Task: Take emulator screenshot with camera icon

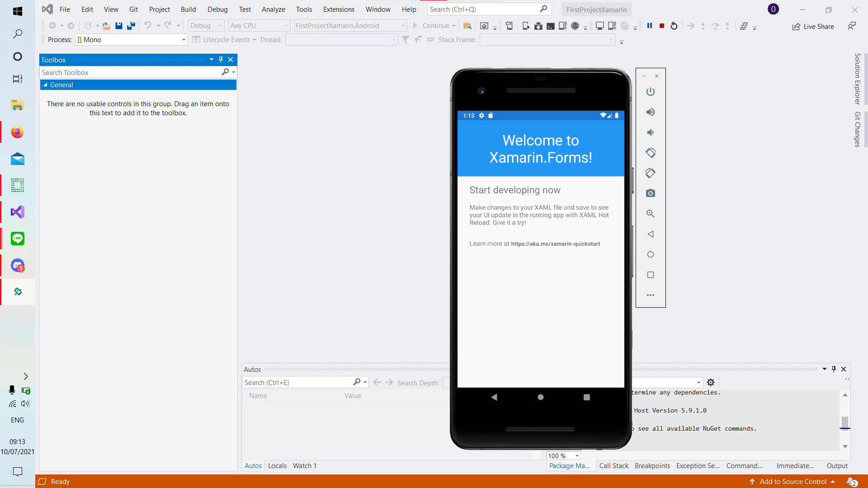Action: click(650, 193)
